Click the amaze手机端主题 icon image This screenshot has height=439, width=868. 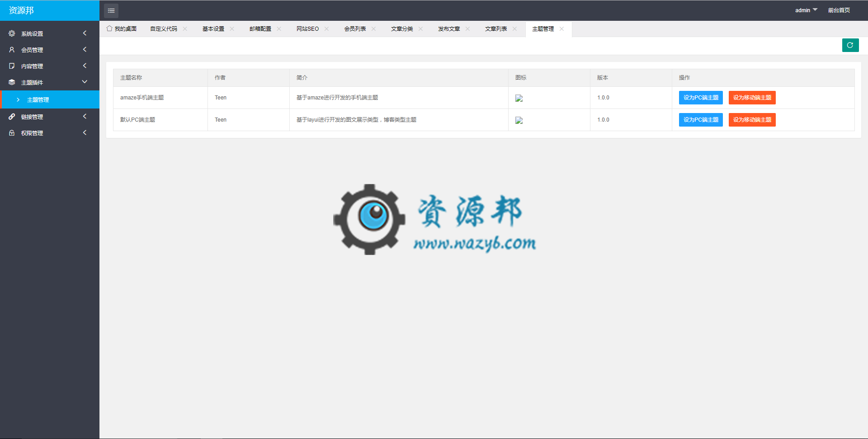pyautogui.click(x=519, y=98)
